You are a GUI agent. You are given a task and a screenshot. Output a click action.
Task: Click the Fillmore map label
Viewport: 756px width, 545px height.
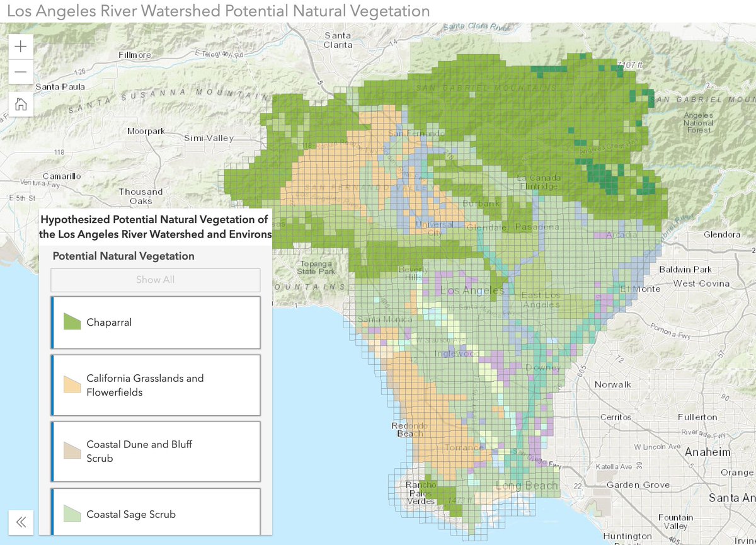point(135,55)
